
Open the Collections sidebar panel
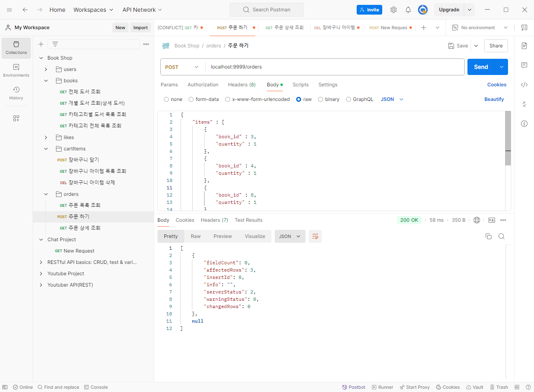(16, 48)
